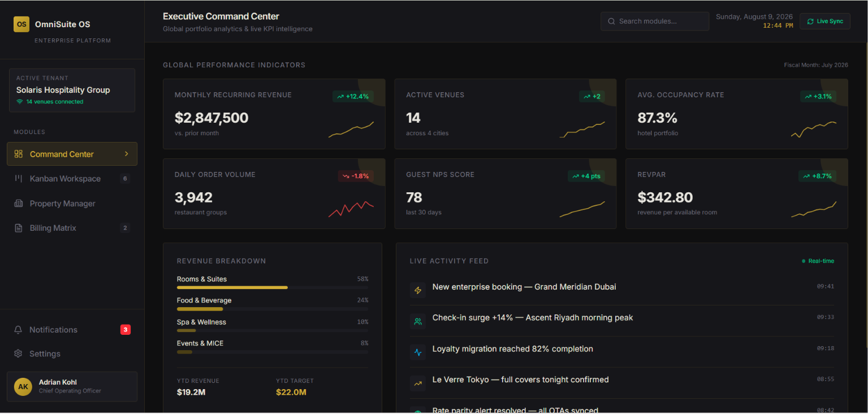Click the lightning icon for Dubai booking
This screenshot has height=414, width=868.
coord(418,290)
